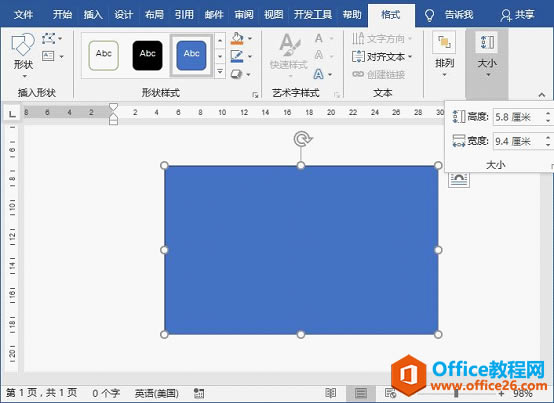Open the Shape Effects icon
The image size is (554, 403).
point(236,74)
